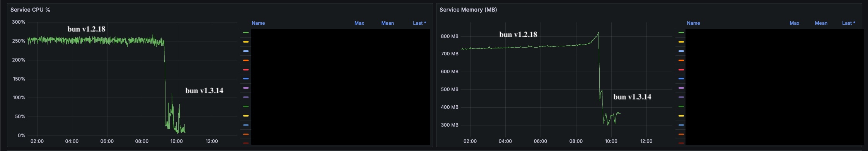
Task: Click dark green series swatch in Memory legend
Action: click(x=681, y=106)
